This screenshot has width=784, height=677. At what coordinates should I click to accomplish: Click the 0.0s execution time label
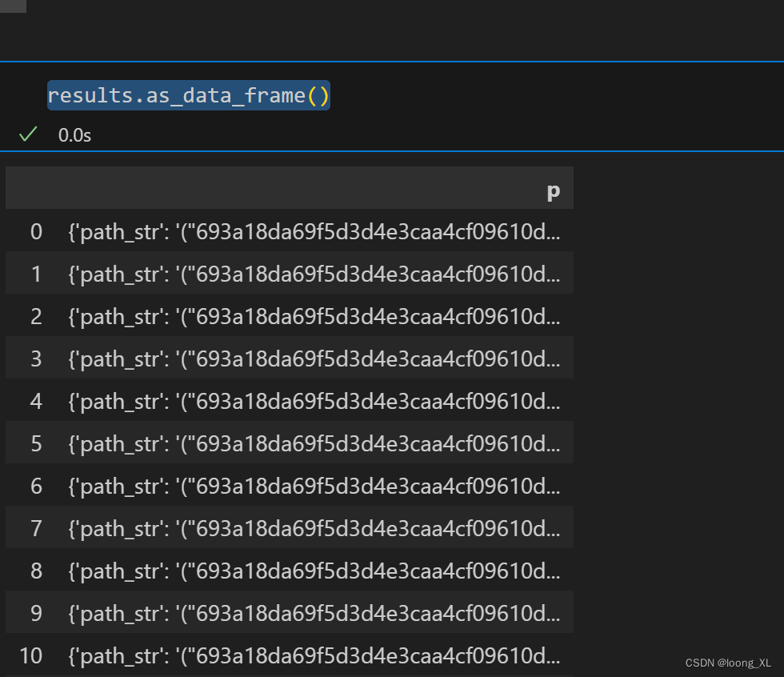coord(74,135)
